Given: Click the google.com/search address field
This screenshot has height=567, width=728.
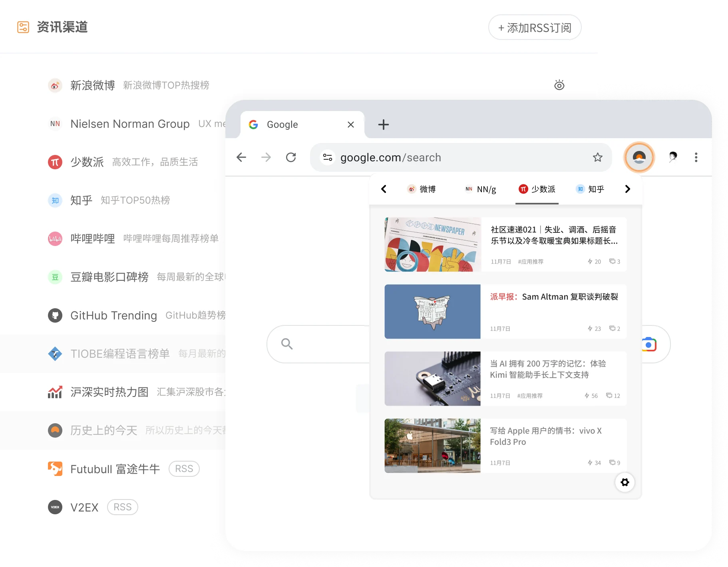Looking at the screenshot, I should (461, 157).
